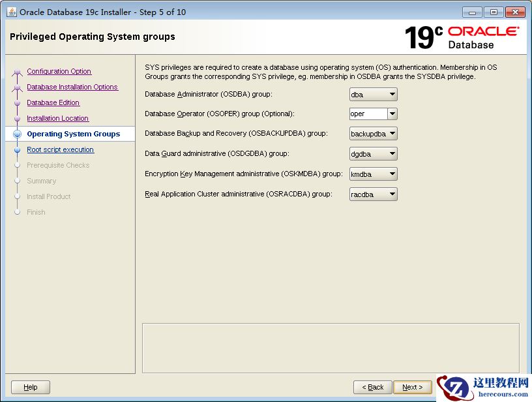Click the Help button
The image size is (532, 402).
[31, 387]
